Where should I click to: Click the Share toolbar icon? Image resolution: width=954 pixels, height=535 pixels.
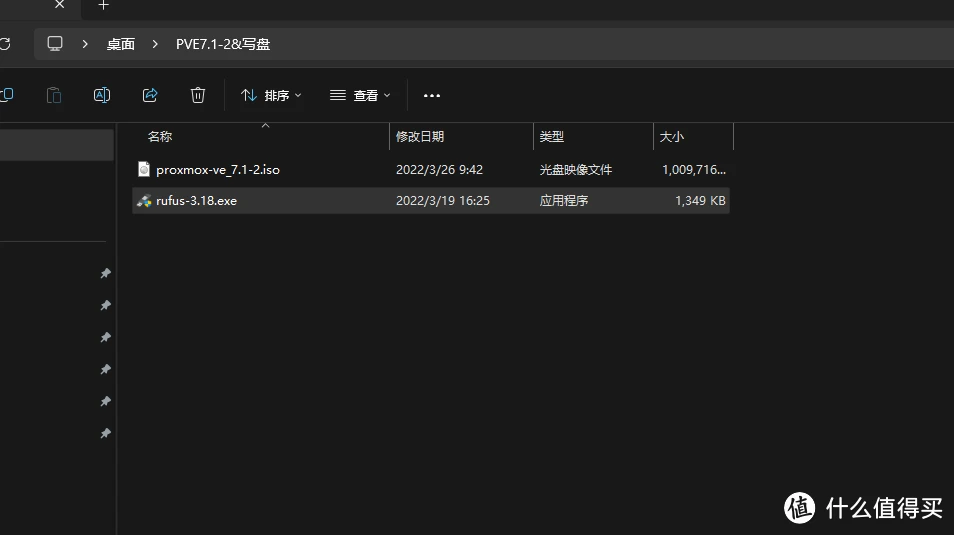coord(150,95)
